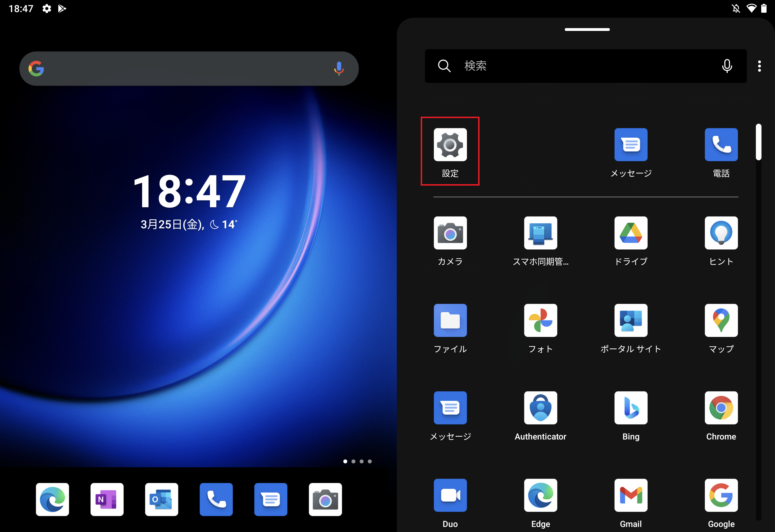Click the app drawer scrollbar thumb
775x532 pixels.
point(758,142)
